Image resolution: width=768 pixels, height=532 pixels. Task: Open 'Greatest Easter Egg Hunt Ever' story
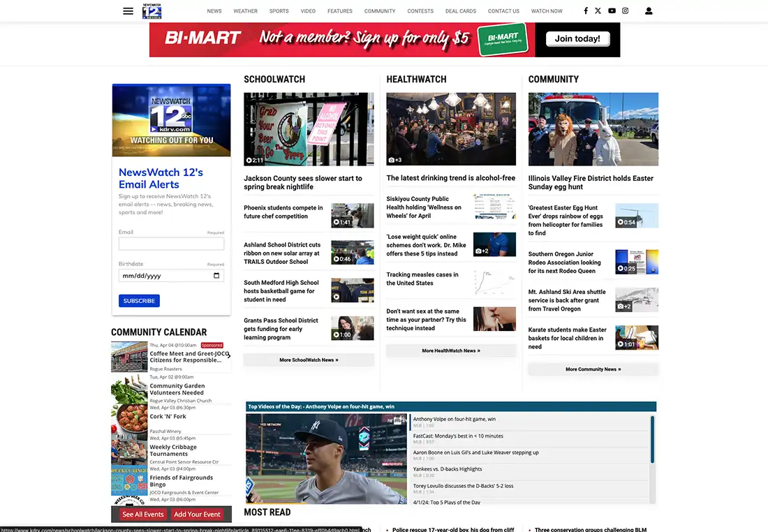tap(566, 221)
